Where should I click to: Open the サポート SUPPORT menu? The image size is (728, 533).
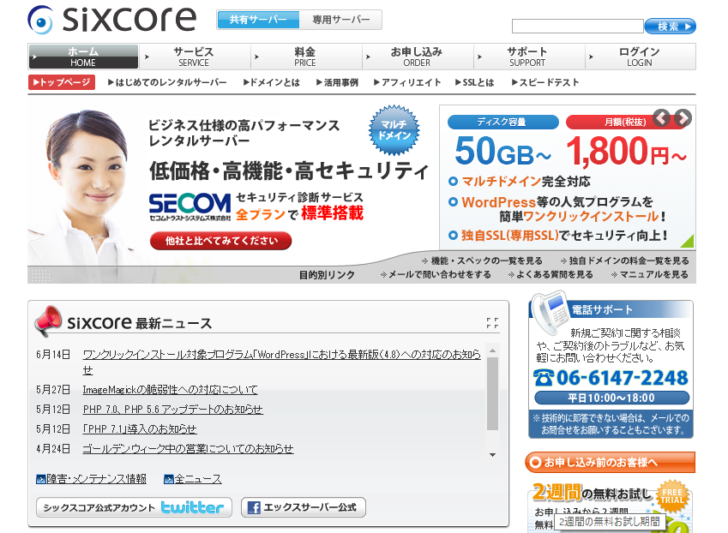tap(527, 57)
